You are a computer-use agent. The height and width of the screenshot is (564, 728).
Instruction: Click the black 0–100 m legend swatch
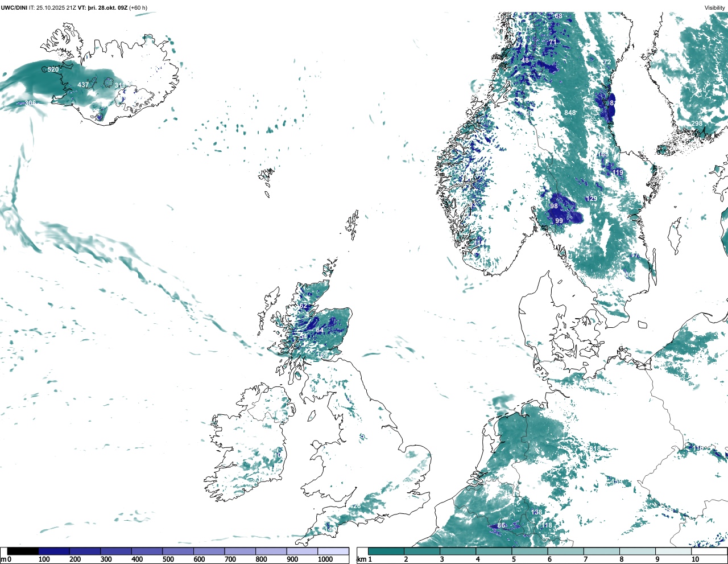pyautogui.click(x=23, y=551)
